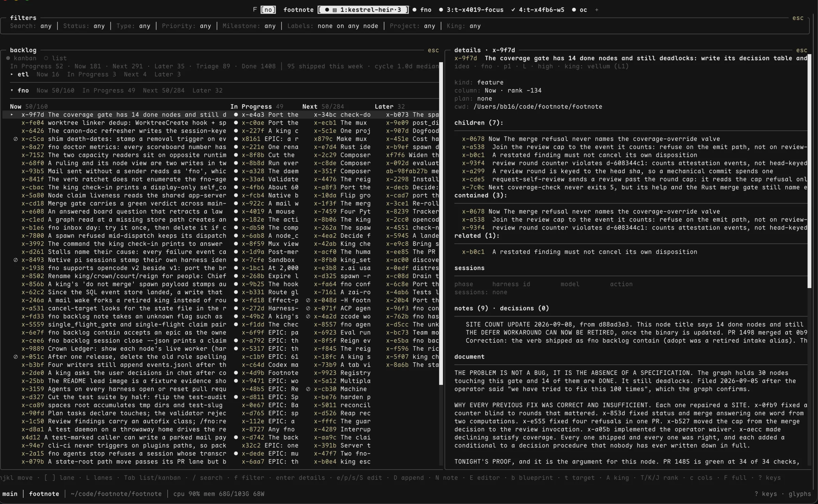
Task: Click the blocked icon beside x-071f
Action: (308, 309)
